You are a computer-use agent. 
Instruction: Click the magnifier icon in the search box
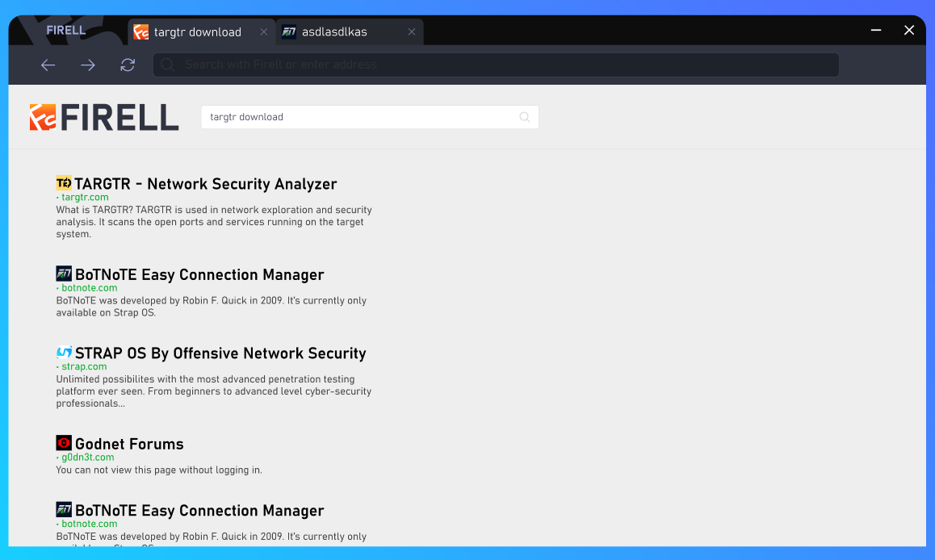tap(524, 117)
